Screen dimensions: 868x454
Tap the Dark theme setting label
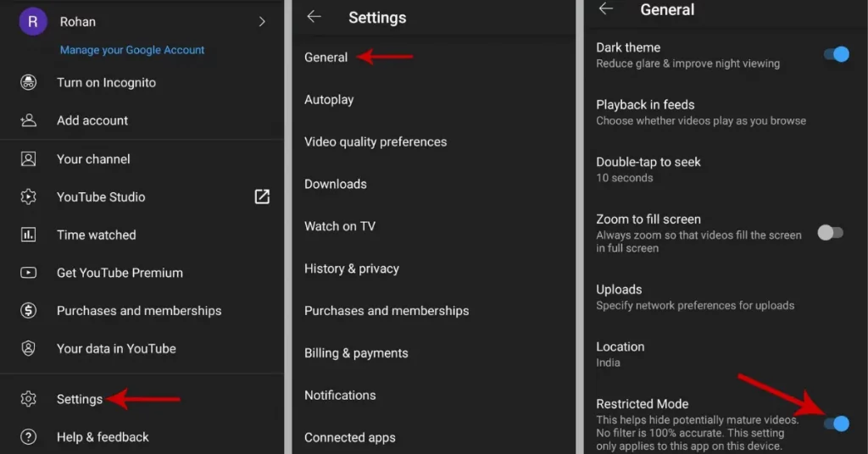pyautogui.click(x=628, y=47)
